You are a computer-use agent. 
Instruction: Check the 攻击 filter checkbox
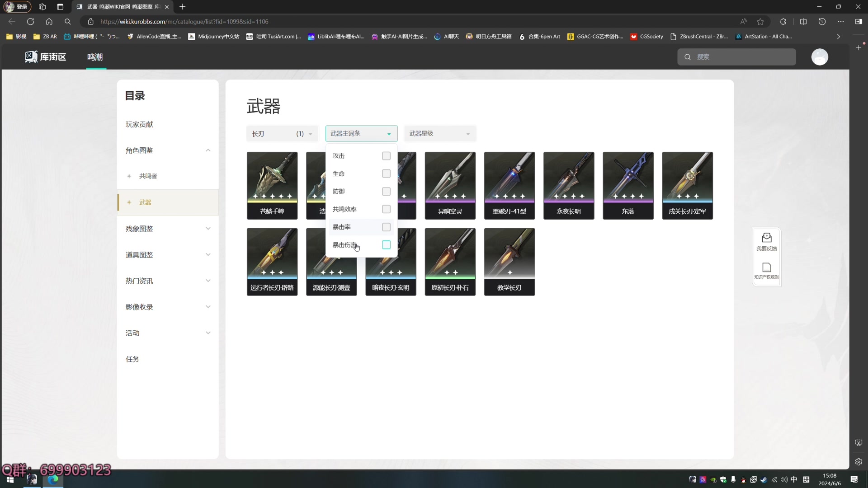coord(386,156)
